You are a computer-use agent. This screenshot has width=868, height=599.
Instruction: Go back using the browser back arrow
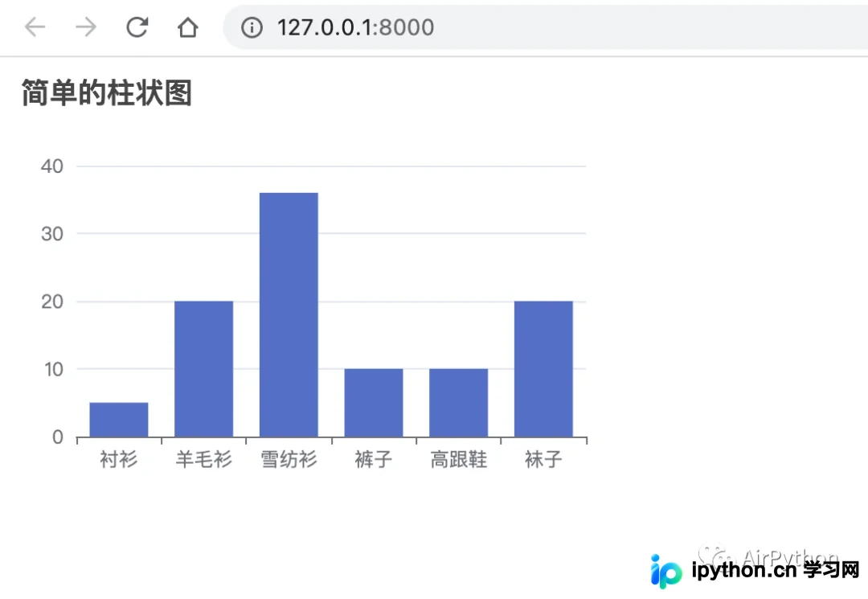[x=35, y=27]
